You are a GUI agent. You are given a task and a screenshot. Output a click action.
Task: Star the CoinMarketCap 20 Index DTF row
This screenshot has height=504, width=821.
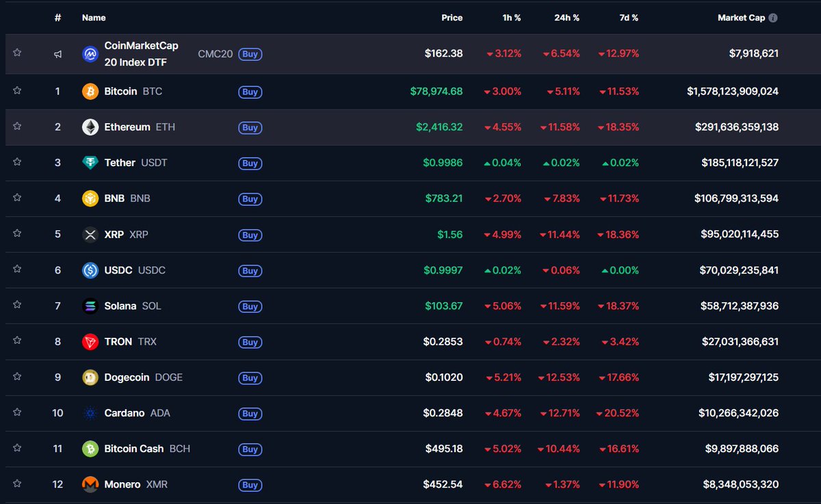(17, 53)
